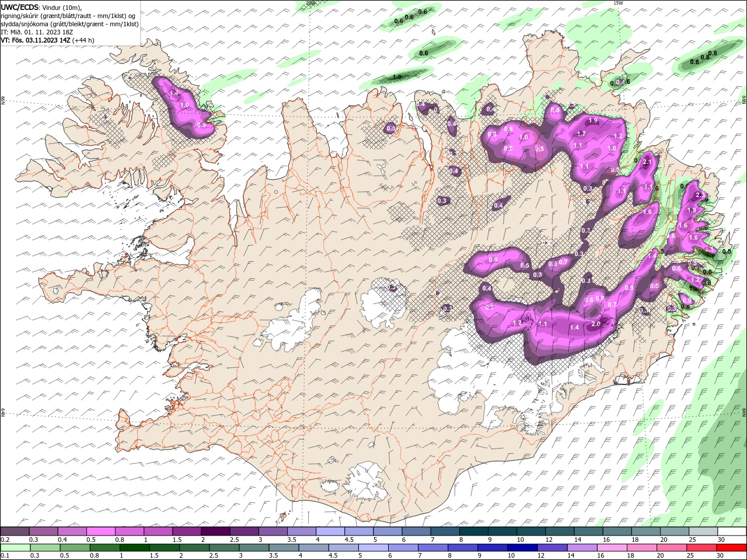Click the 'slydda/snjókoma' legend description line
This screenshot has height=560, width=747.
coord(69,24)
